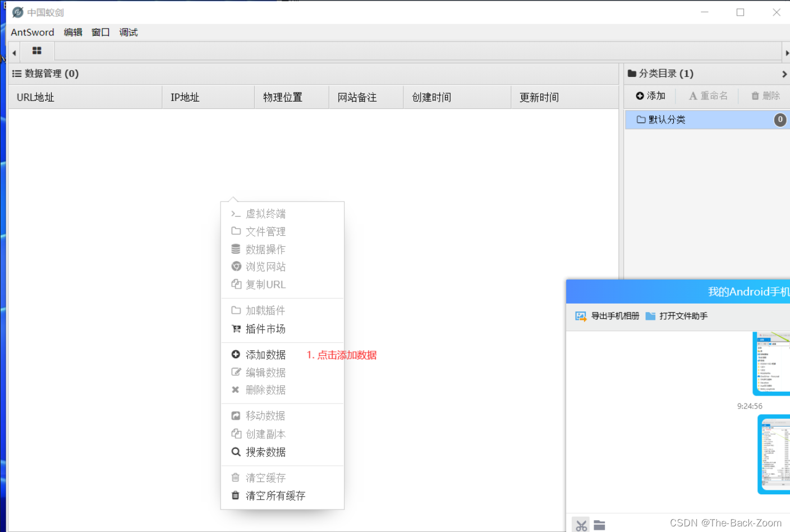Choose 移动数据 in context menu

[x=282, y=416]
